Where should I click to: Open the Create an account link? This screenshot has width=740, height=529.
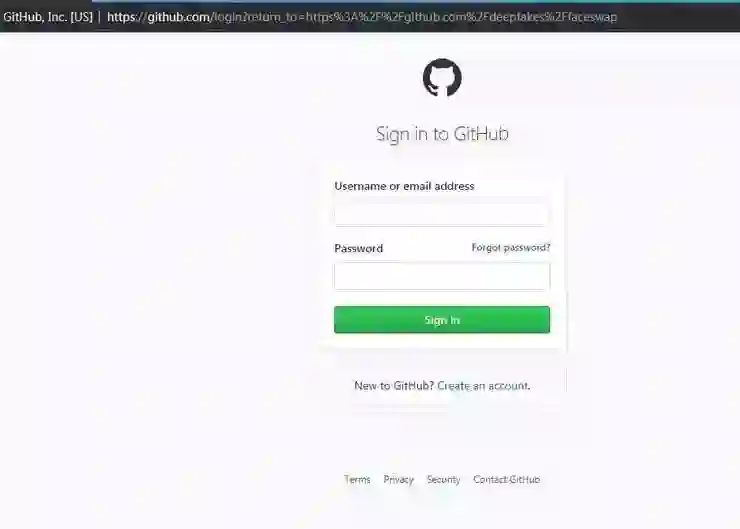pos(483,386)
